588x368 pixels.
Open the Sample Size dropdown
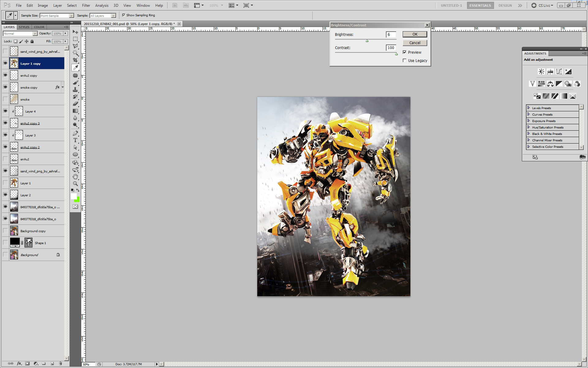click(x=57, y=16)
